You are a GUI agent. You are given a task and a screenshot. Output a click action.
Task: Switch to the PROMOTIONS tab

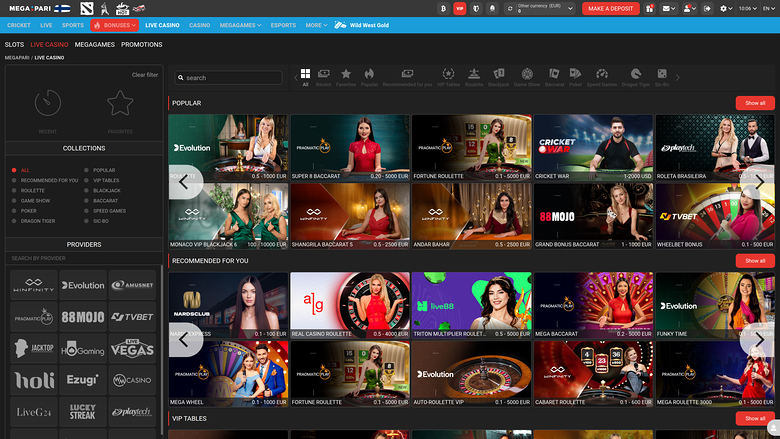coord(142,44)
